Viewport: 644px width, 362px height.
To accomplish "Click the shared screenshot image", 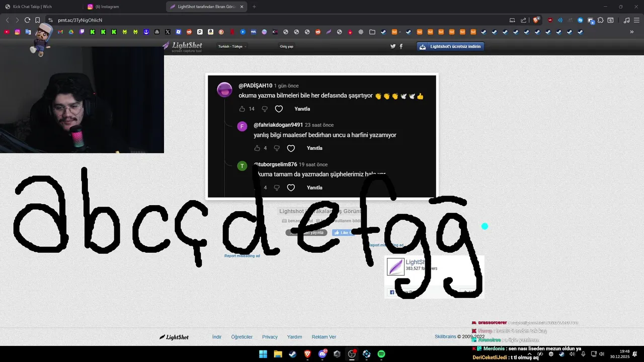I will [322, 136].
